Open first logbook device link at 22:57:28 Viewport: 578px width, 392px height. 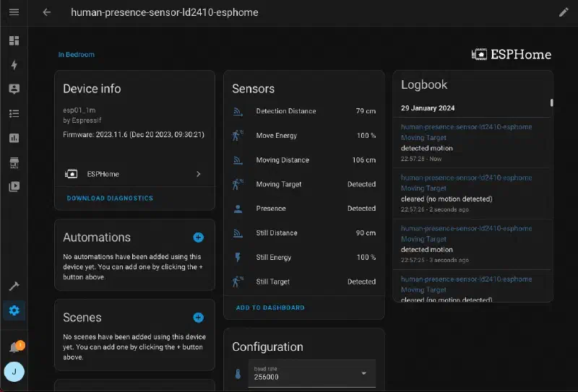pos(466,127)
